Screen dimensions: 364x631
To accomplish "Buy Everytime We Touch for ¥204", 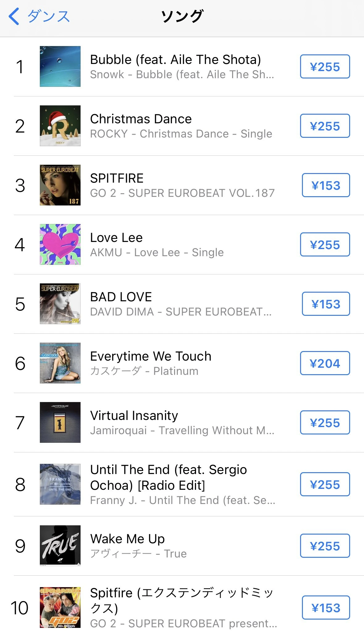I will 325,363.
